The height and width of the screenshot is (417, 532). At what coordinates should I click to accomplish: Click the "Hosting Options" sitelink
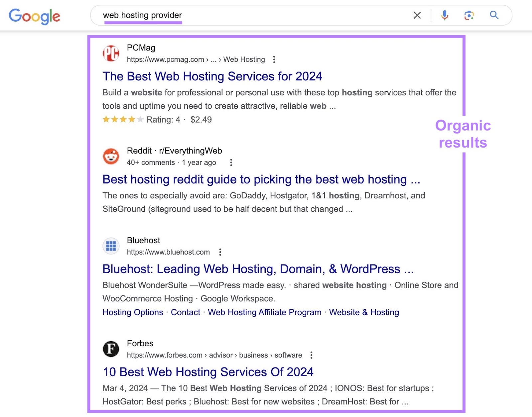pyautogui.click(x=132, y=312)
